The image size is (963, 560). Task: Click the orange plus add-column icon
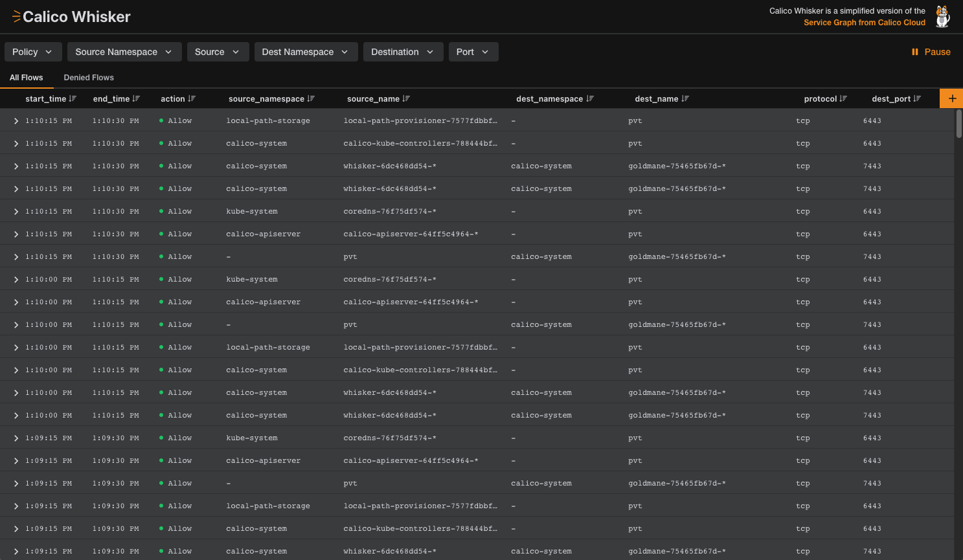click(x=951, y=98)
